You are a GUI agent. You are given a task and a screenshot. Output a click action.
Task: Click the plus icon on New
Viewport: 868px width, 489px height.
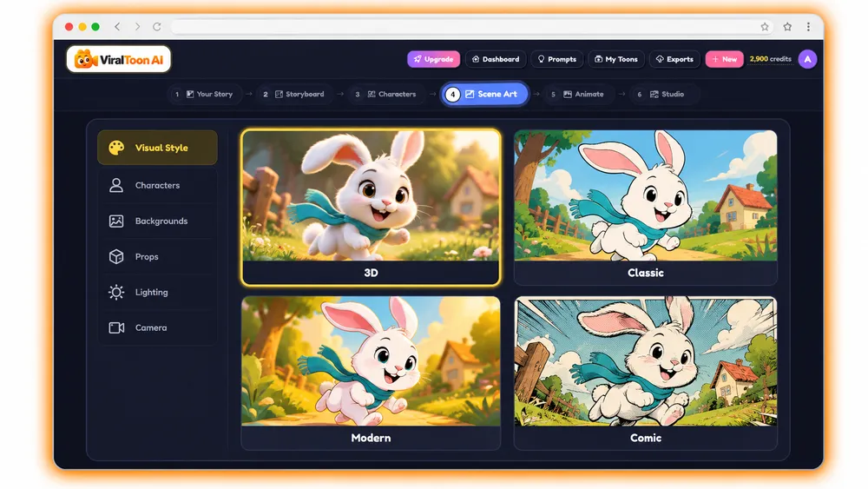(x=715, y=59)
